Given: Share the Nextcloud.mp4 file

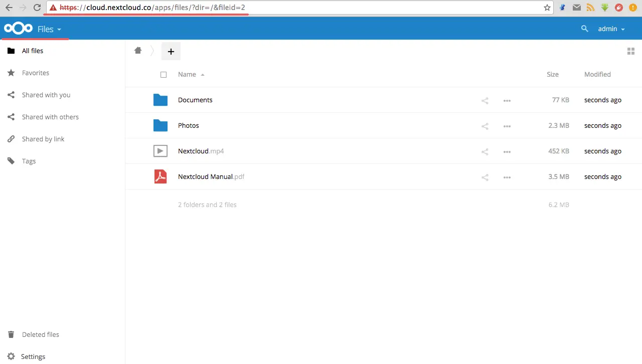Looking at the screenshot, I should (485, 151).
